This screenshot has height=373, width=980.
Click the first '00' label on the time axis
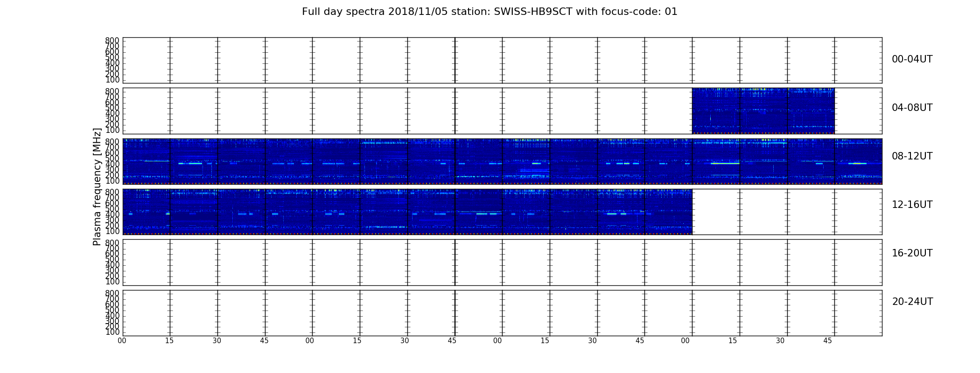point(122,341)
